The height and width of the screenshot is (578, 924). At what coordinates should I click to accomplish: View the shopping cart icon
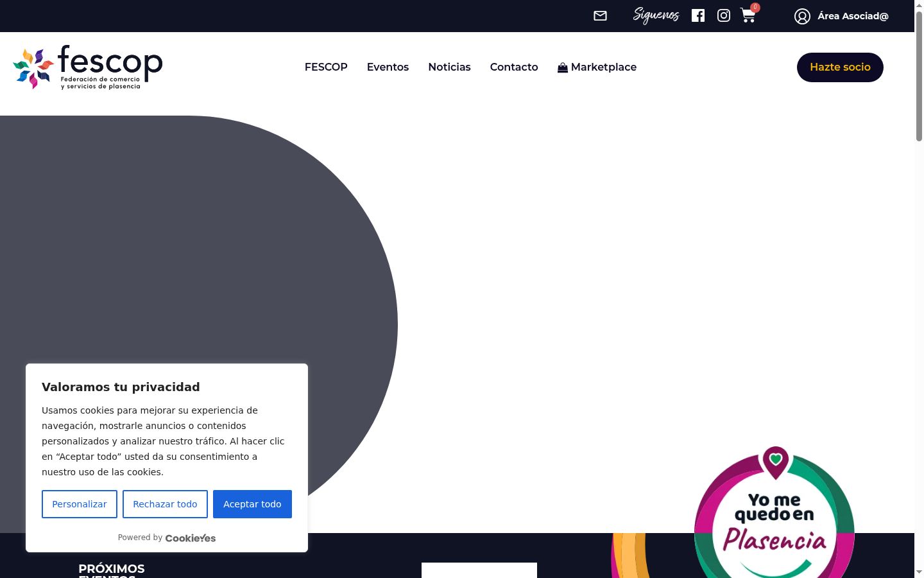[x=748, y=15]
